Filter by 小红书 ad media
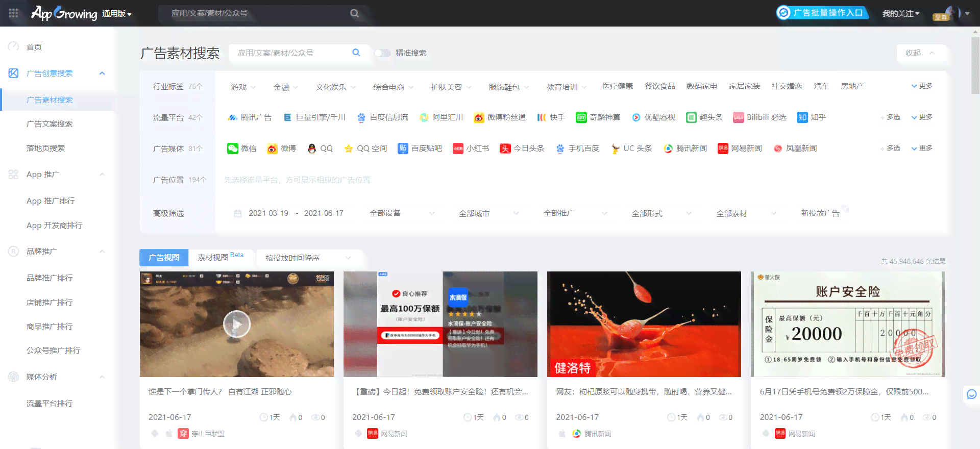 point(471,148)
